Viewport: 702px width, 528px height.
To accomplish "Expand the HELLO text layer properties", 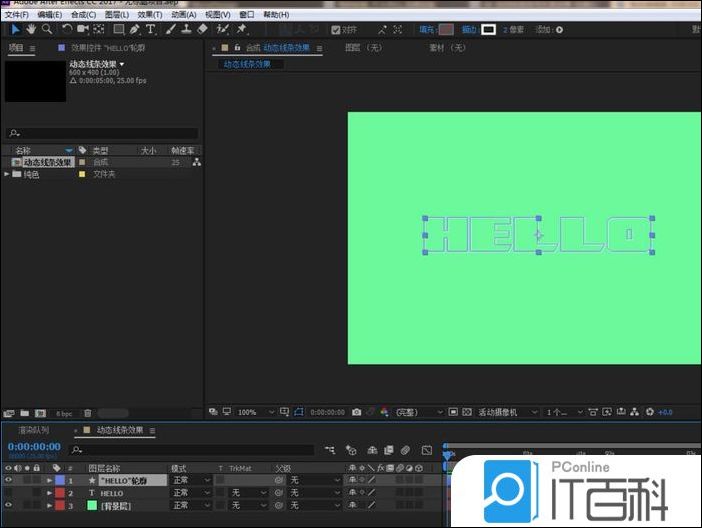I will point(48,493).
